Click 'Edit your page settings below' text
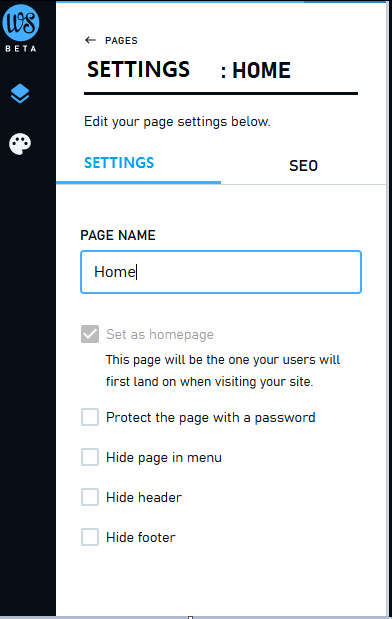This screenshot has width=392, height=619. [x=177, y=122]
